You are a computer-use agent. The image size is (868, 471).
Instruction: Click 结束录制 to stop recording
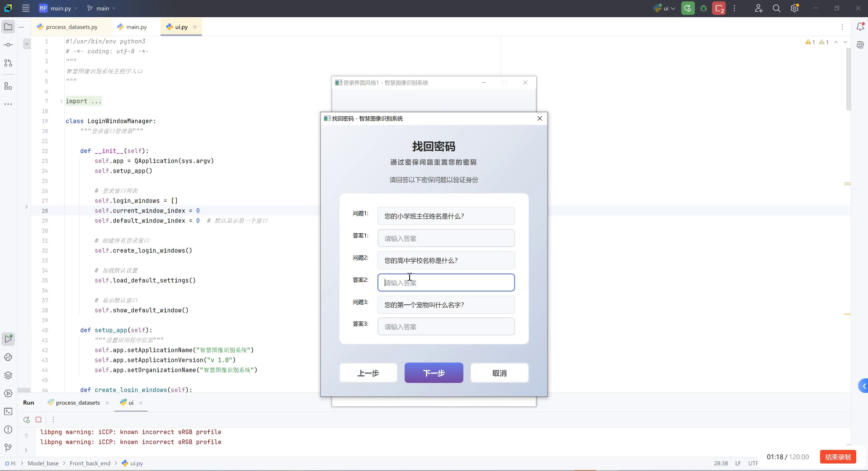tap(837, 457)
